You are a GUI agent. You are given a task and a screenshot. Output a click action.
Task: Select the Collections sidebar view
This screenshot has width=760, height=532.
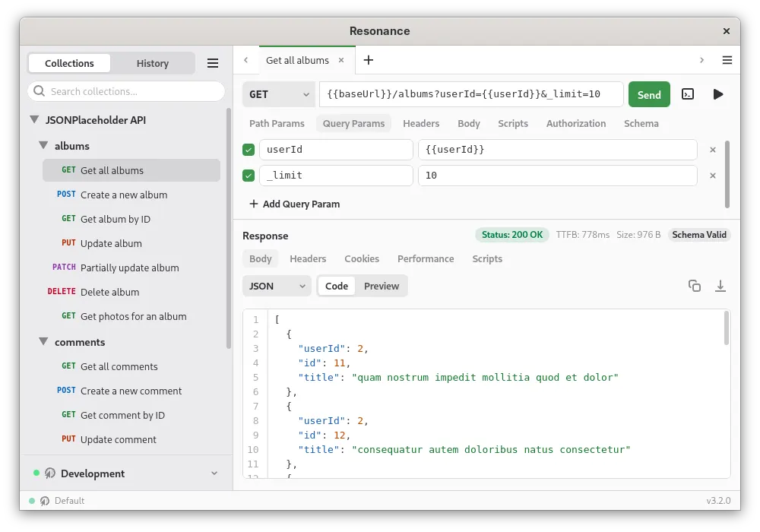(69, 64)
